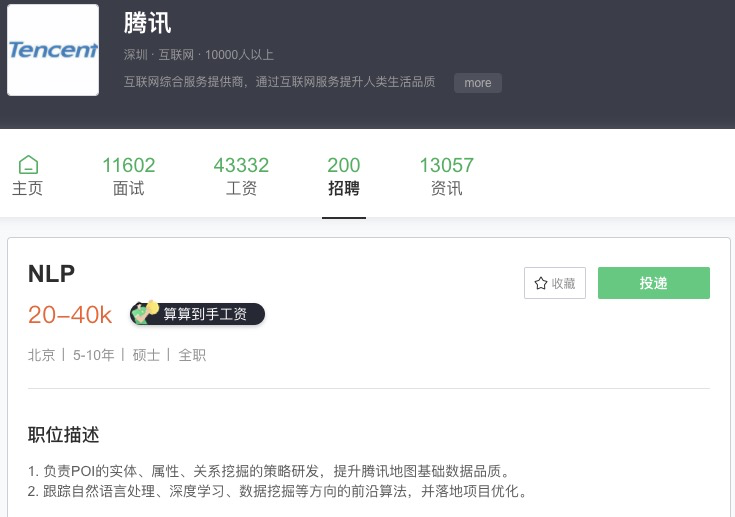735x517 pixels.
Task: Open the 11602 面试 tab
Action: pos(128,176)
